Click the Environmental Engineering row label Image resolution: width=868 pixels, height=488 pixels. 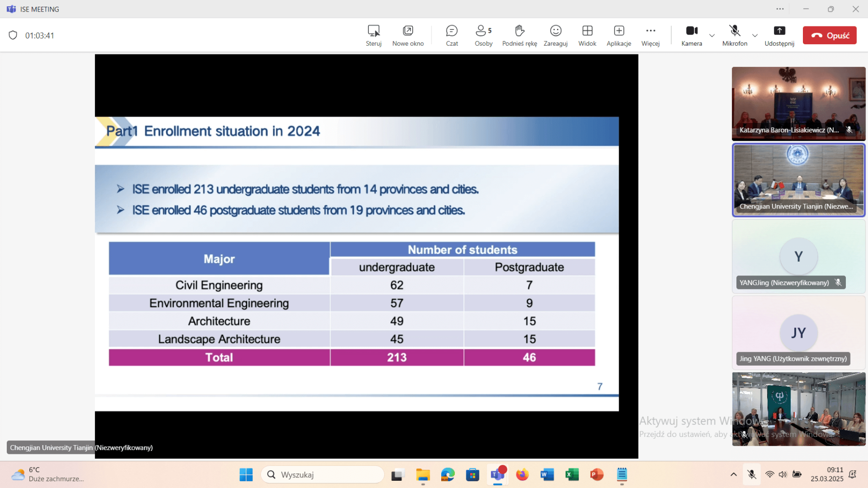point(219,303)
